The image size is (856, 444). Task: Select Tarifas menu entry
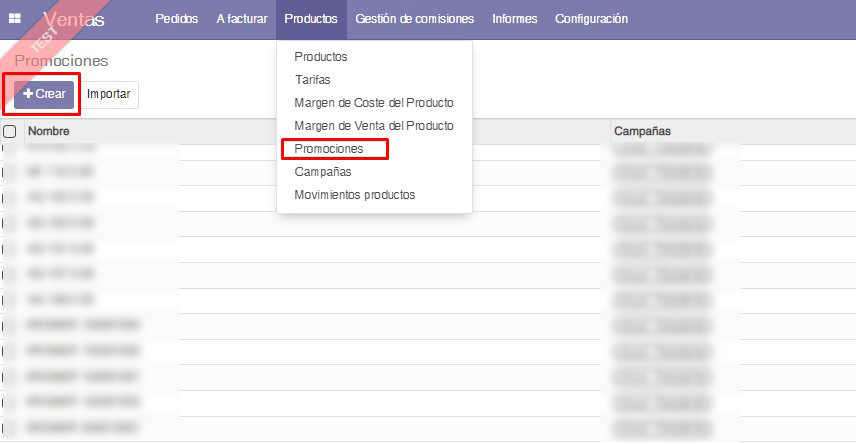click(x=313, y=80)
